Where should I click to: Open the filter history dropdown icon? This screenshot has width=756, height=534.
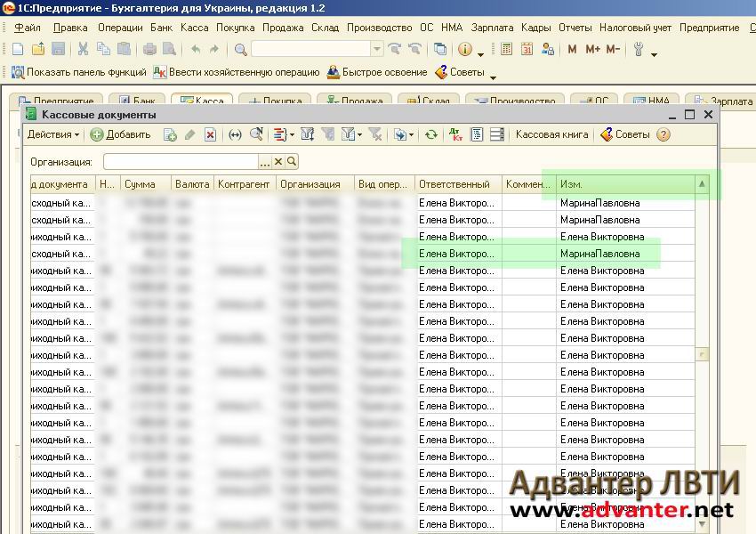[x=352, y=134]
